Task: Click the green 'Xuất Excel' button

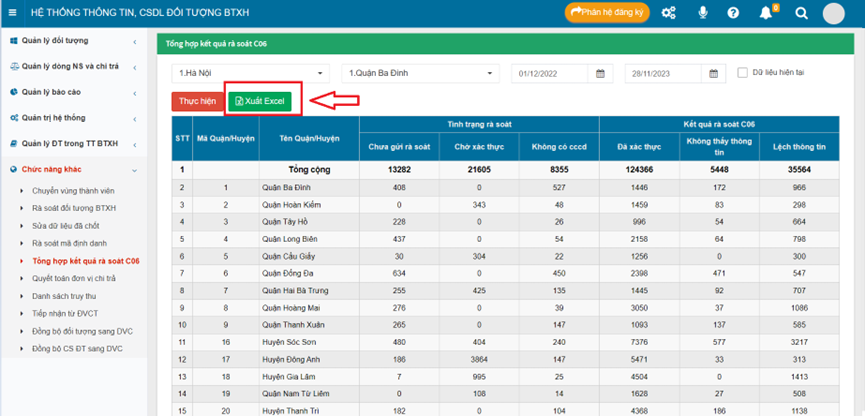Action: coord(258,101)
